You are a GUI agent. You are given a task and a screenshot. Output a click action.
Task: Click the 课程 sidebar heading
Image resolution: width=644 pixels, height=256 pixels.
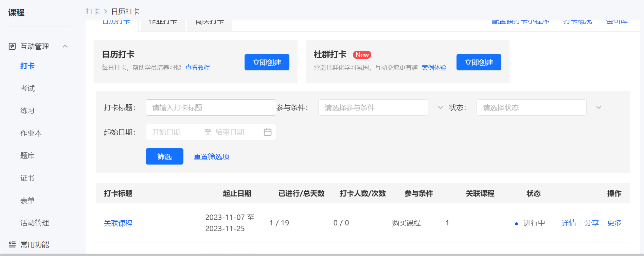16,13
